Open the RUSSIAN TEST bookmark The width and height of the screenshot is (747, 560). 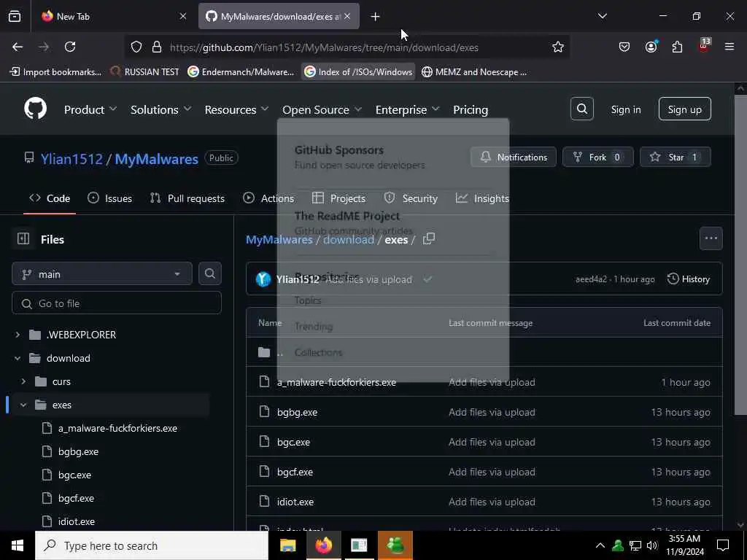pos(145,72)
